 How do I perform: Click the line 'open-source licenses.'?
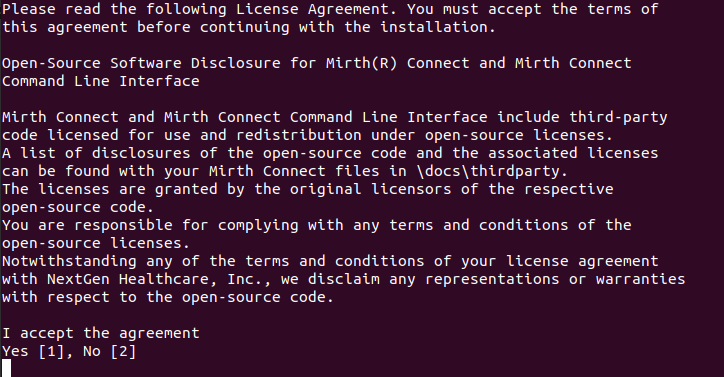pos(96,243)
